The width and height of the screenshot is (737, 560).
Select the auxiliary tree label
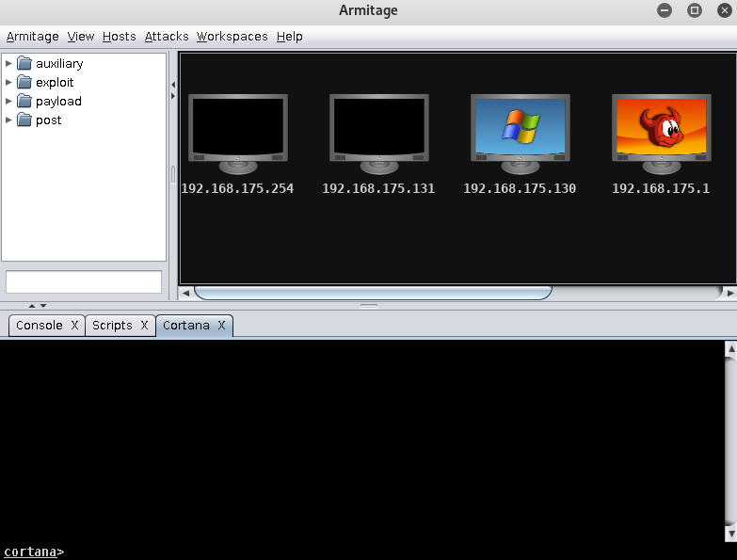tap(59, 63)
